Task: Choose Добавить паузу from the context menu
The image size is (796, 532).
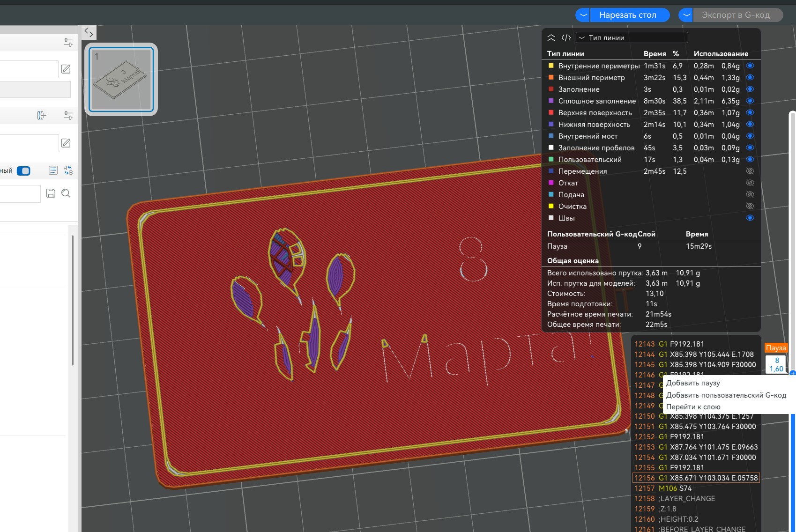Action: tap(693, 383)
